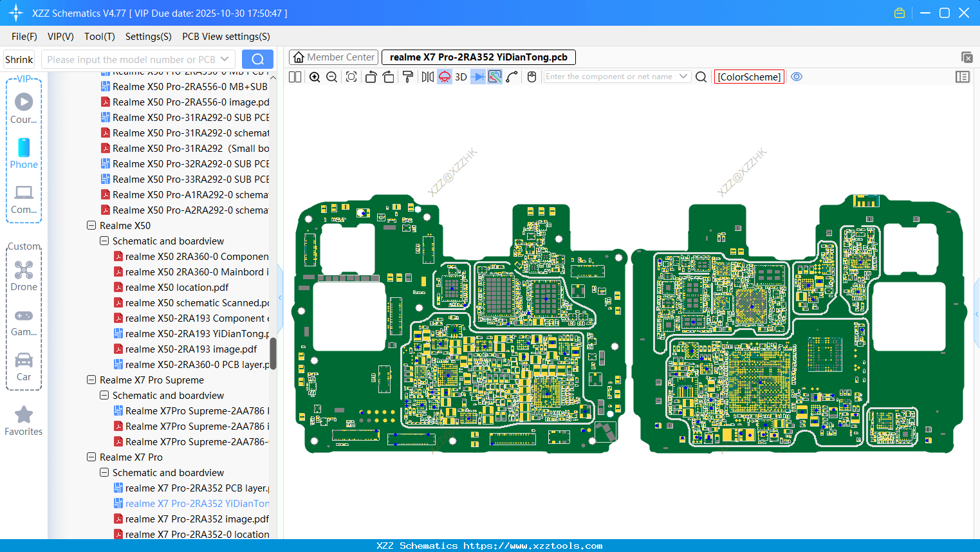Select the format painter tool
The height and width of the screenshot is (552, 980).
[408, 77]
